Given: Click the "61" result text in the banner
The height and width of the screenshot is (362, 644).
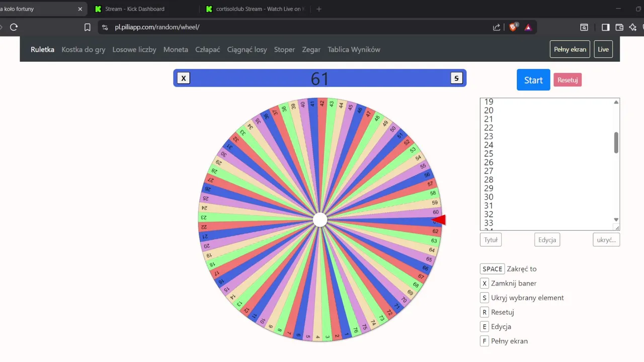Looking at the screenshot, I should (320, 78).
